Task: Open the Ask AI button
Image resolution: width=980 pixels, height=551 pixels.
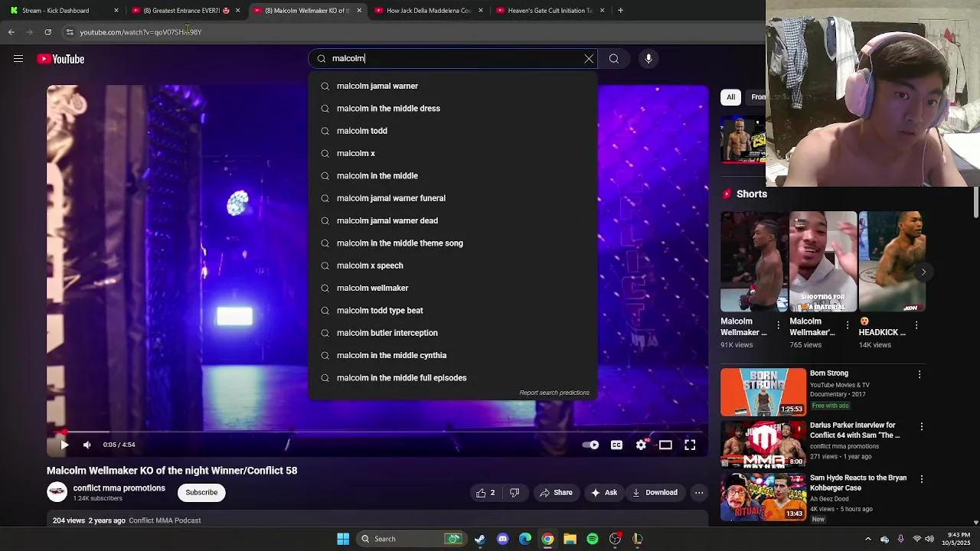Action: (603, 493)
